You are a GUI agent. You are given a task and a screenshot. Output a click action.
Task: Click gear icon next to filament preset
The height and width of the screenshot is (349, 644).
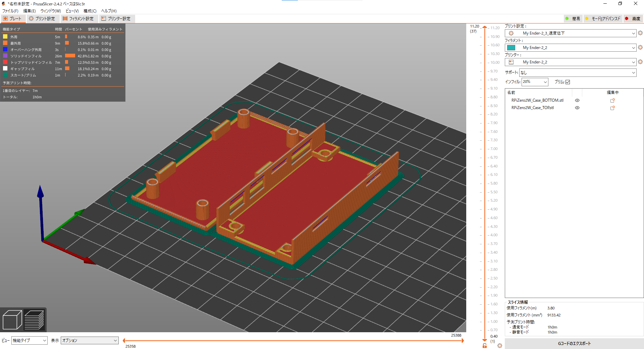point(640,47)
